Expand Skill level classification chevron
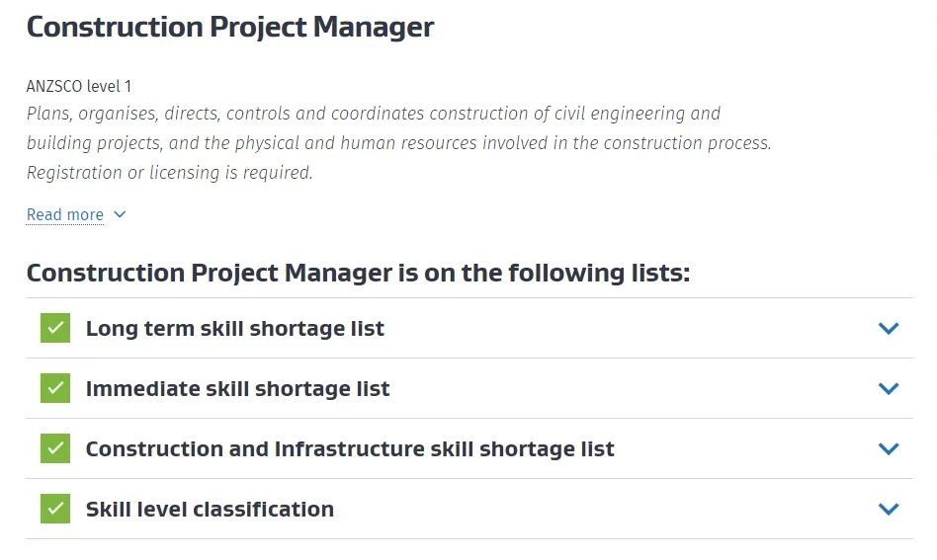The image size is (937, 560). point(889,510)
